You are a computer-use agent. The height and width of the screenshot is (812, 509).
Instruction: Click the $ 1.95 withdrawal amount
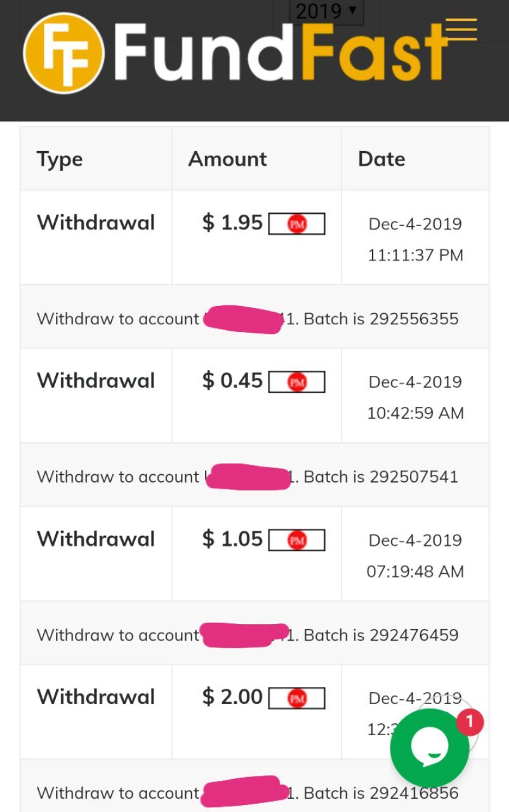point(232,223)
